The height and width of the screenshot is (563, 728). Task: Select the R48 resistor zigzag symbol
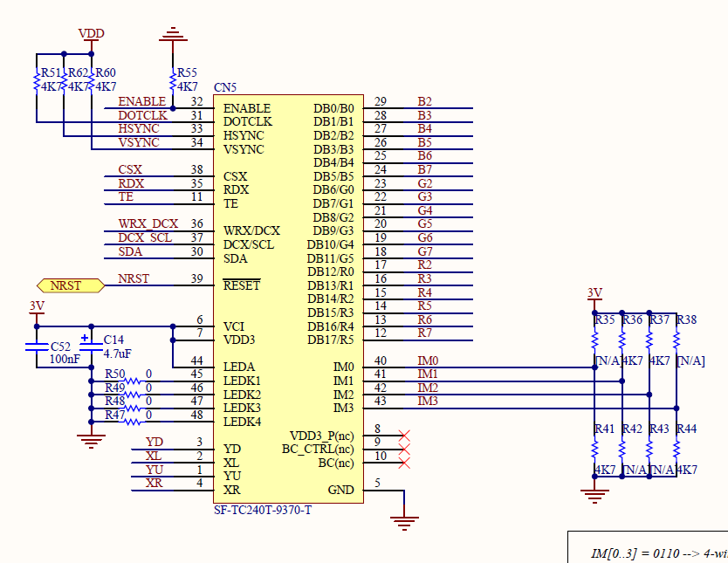coord(133,409)
